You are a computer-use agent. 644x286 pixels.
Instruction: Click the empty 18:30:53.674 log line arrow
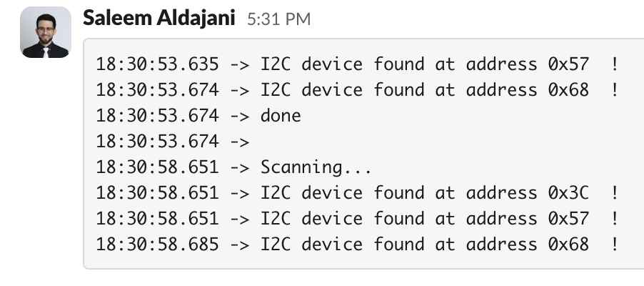(240, 142)
